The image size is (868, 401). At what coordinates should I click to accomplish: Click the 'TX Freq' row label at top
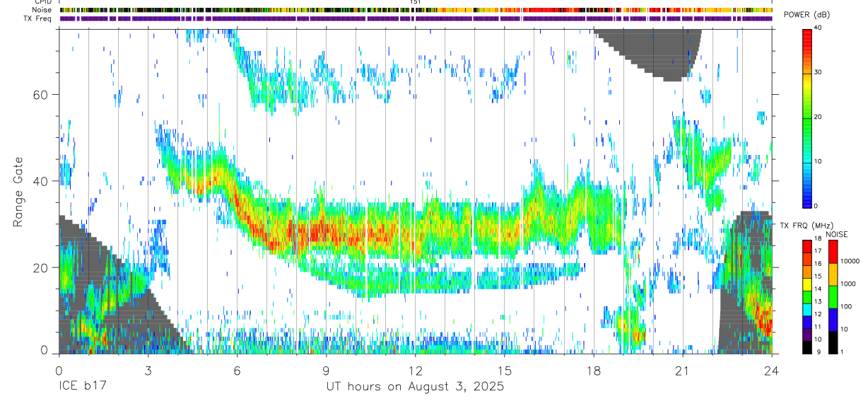pos(39,18)
